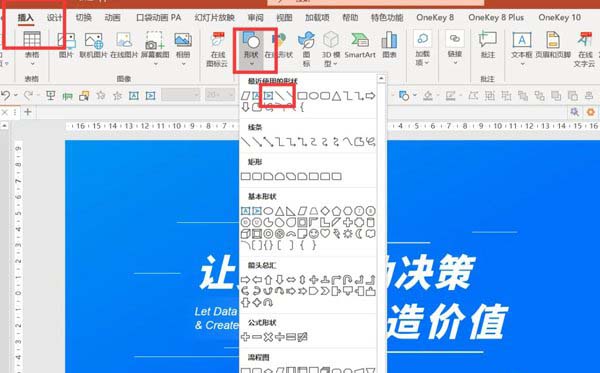Screen dimensions: 600x373
Task: Open the 链接 link dropdown
Action: [455, 48]
